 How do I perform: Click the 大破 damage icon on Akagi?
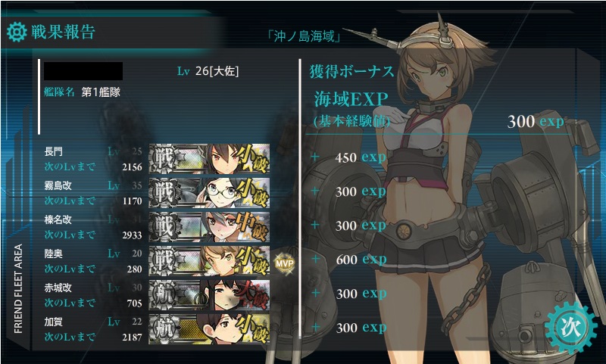click(x=252, y=295)
